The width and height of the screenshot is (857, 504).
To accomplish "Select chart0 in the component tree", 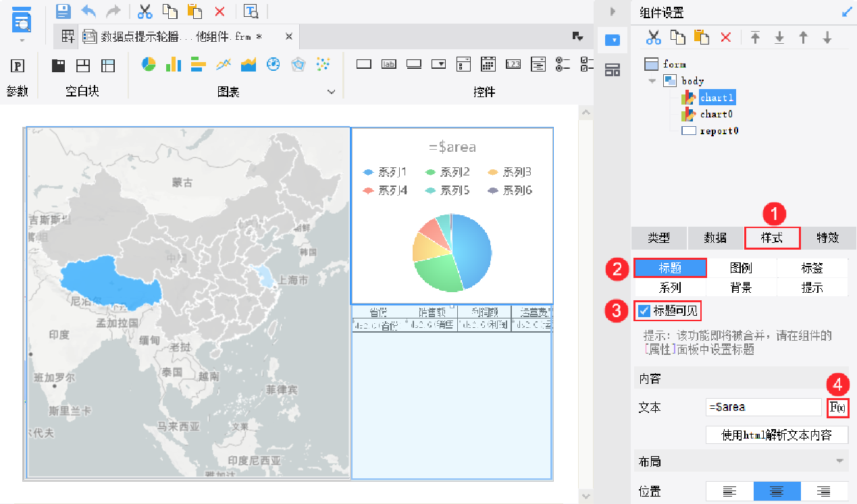I will click(716, 115).
